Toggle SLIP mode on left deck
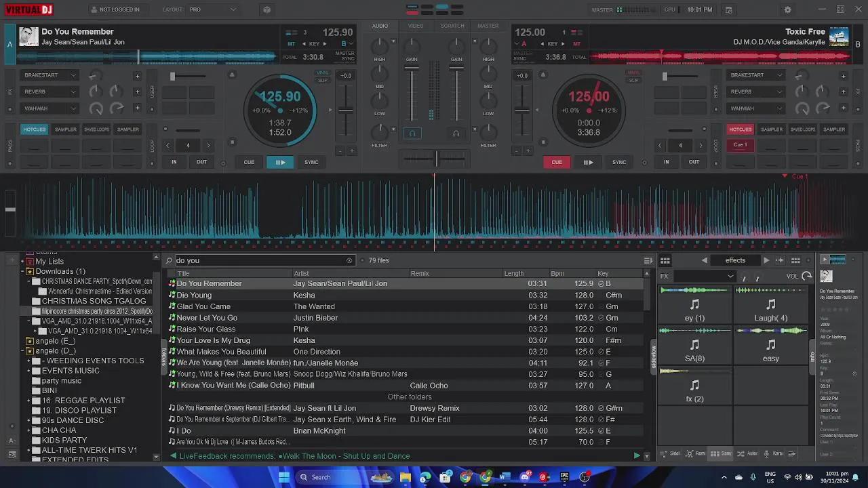This screenshot has height=488, width=868. [x=322, y=80]
